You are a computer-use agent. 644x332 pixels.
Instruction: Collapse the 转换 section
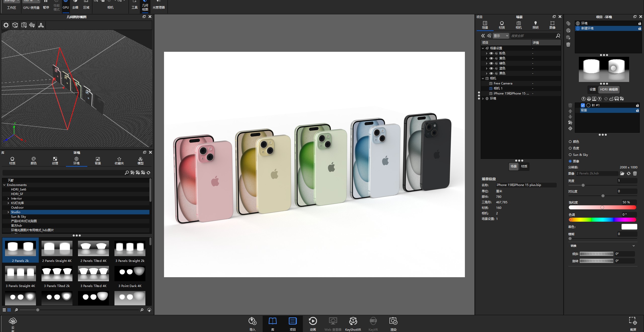pyautogui.click(x=633, y=246)
